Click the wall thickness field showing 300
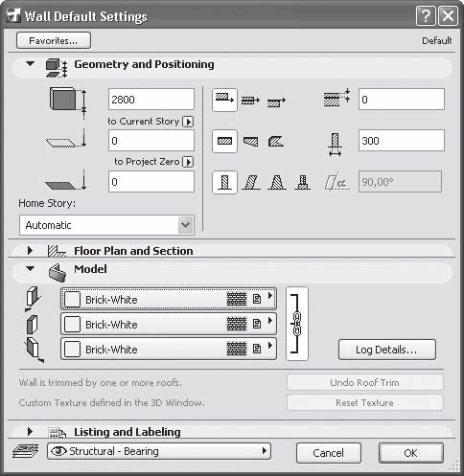Image resolution: width=464 pixels, height=476 pixels. click(x=402, y=141)
